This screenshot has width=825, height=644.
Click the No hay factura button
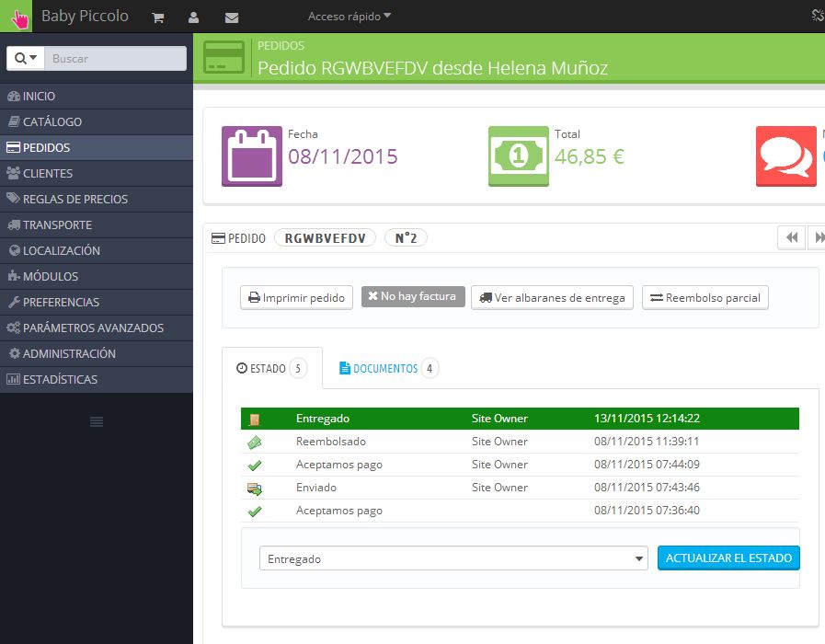pos(413,297)
